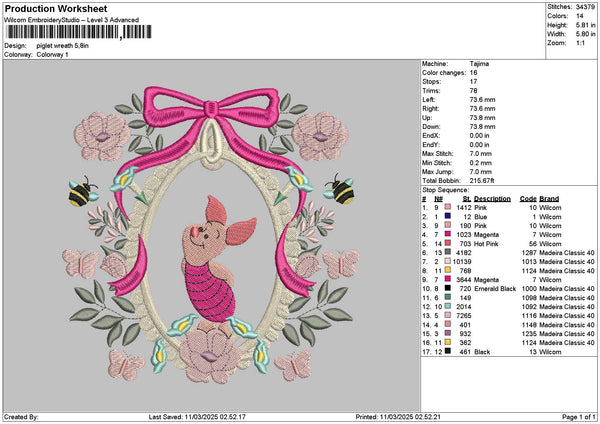Select the Stops value 17
The image size is (600, 424).
(x=474, y=82)
